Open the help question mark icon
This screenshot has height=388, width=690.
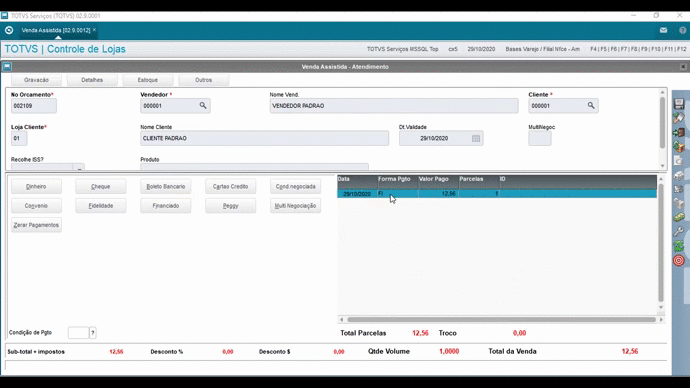pyautogui.click(x=683, y=30)
